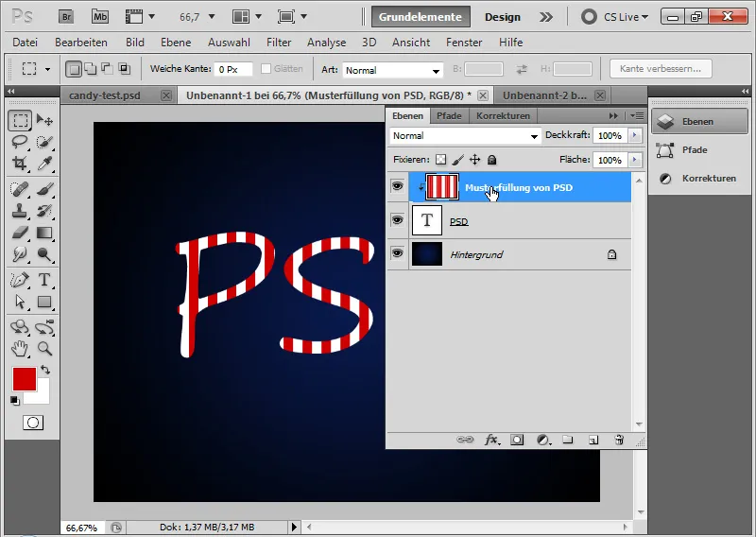Select the Clone Stamp tool

tap(20, 211)
